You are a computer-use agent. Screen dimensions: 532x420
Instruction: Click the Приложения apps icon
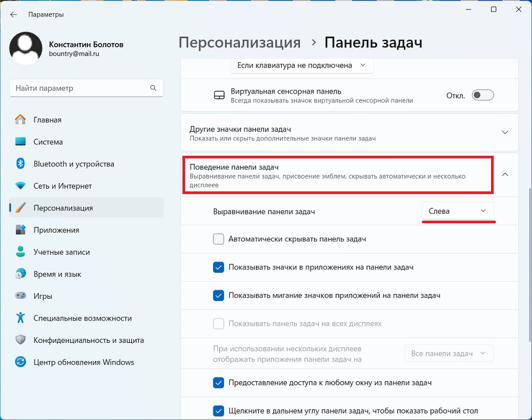pos(20,230)
